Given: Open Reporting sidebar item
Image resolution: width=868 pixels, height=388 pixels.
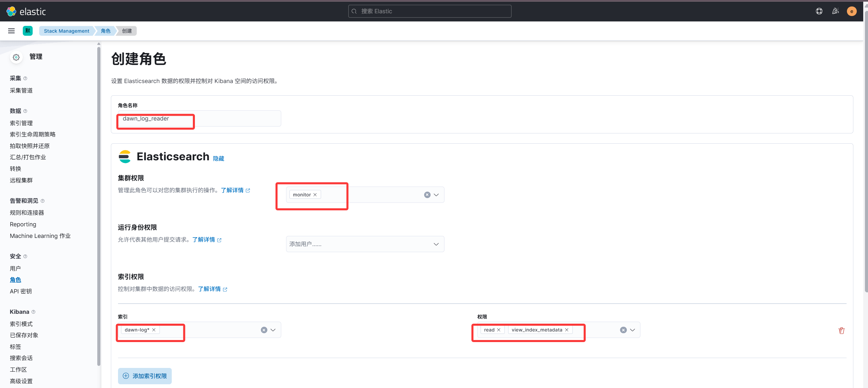Looking at the screenshot, I should tap(23, 224).
